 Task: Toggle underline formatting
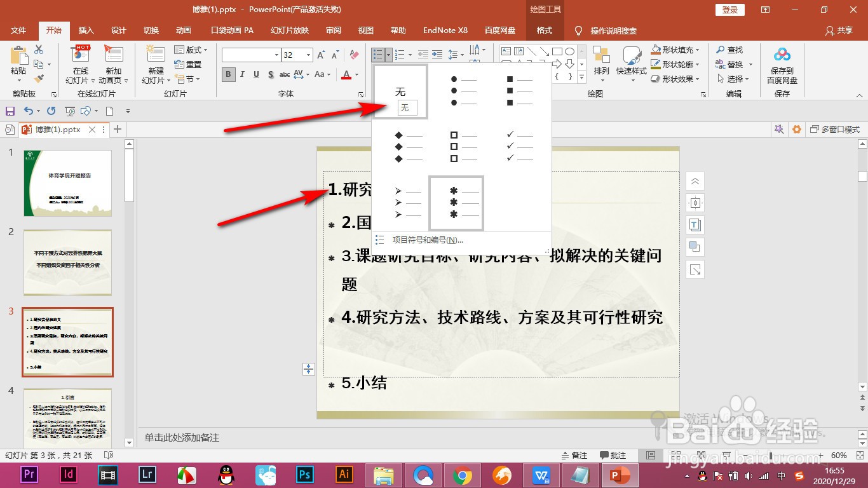[x=256, y=74]
